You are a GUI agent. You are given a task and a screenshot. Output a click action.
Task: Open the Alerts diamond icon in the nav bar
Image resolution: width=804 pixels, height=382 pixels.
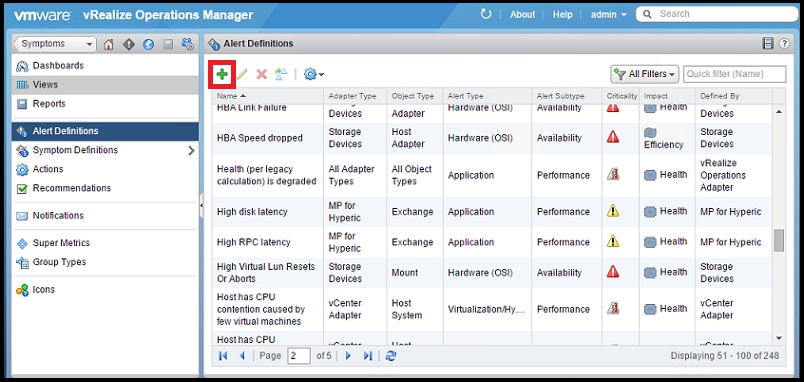(128, 44)
